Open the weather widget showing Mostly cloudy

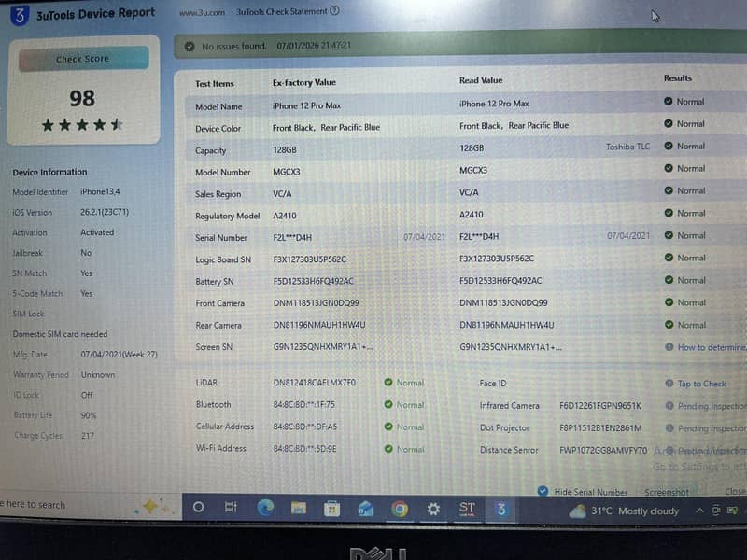click(624, 511)
